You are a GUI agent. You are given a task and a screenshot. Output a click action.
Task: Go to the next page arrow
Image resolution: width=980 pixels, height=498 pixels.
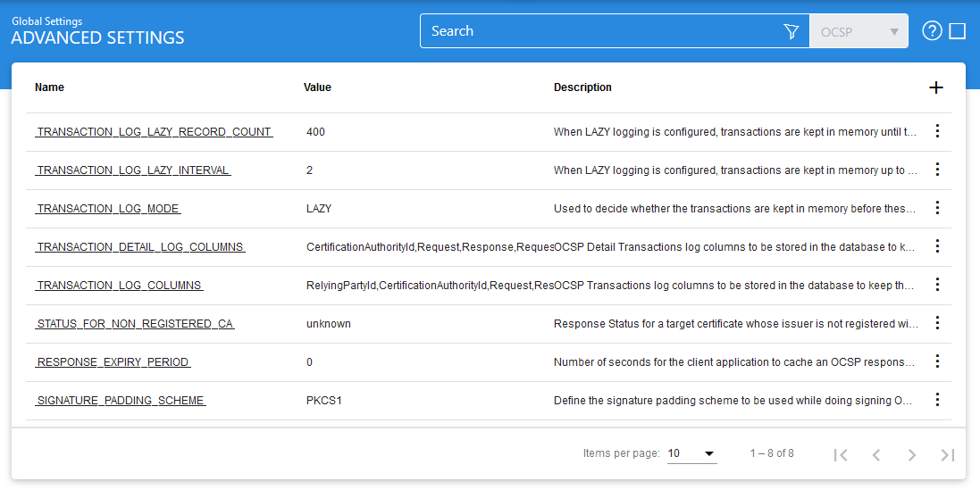point(912,454)
